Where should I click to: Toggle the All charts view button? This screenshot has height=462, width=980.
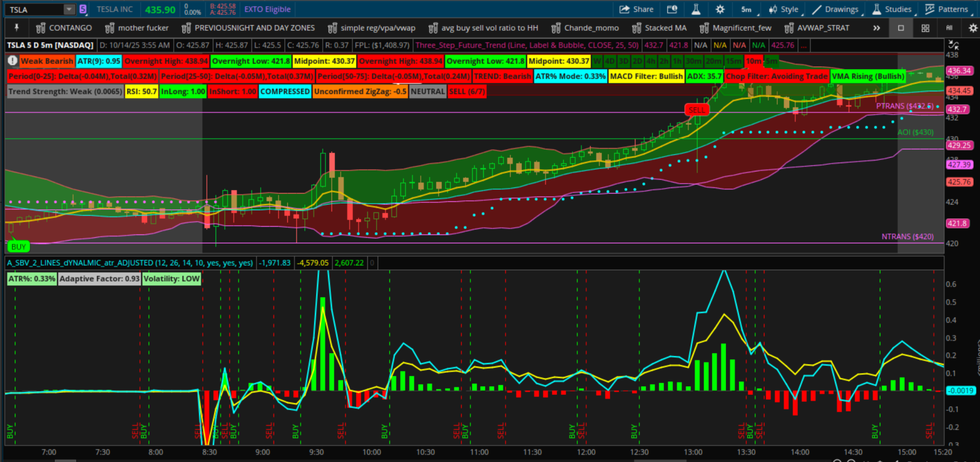pos(949,28)
